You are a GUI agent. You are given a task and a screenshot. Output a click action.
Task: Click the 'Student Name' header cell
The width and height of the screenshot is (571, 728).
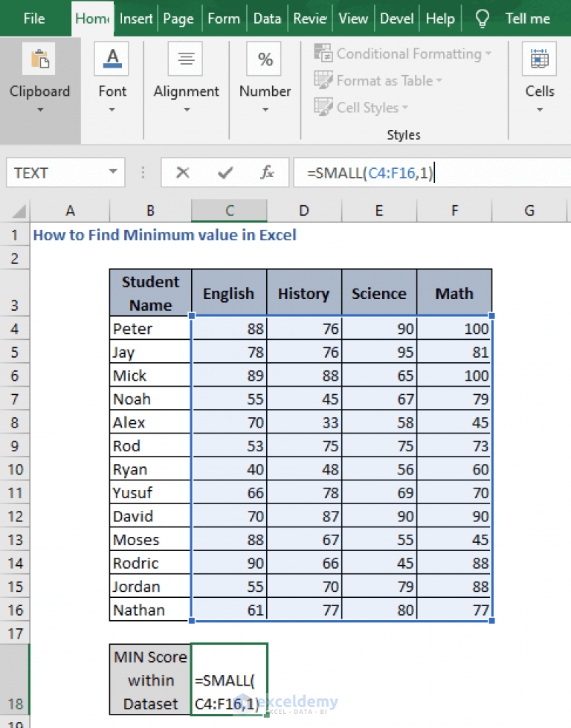click(x=150, y=293)
